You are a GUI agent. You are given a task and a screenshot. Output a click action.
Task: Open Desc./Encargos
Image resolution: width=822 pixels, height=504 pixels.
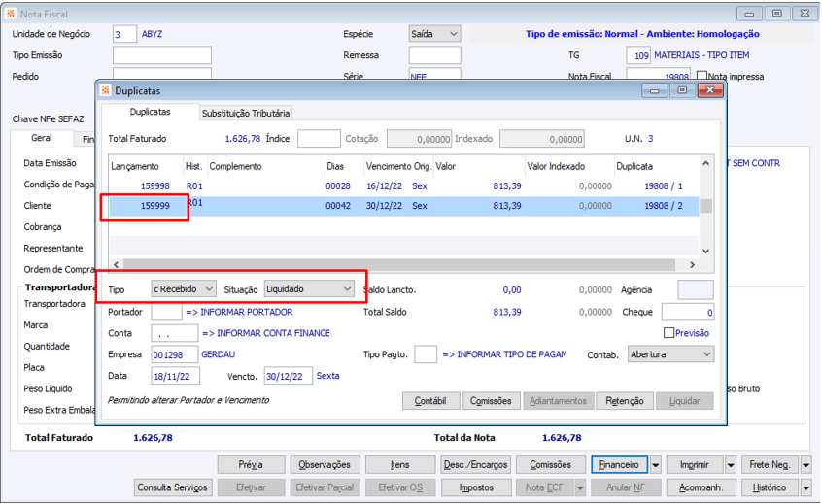[x=475, y=465]
